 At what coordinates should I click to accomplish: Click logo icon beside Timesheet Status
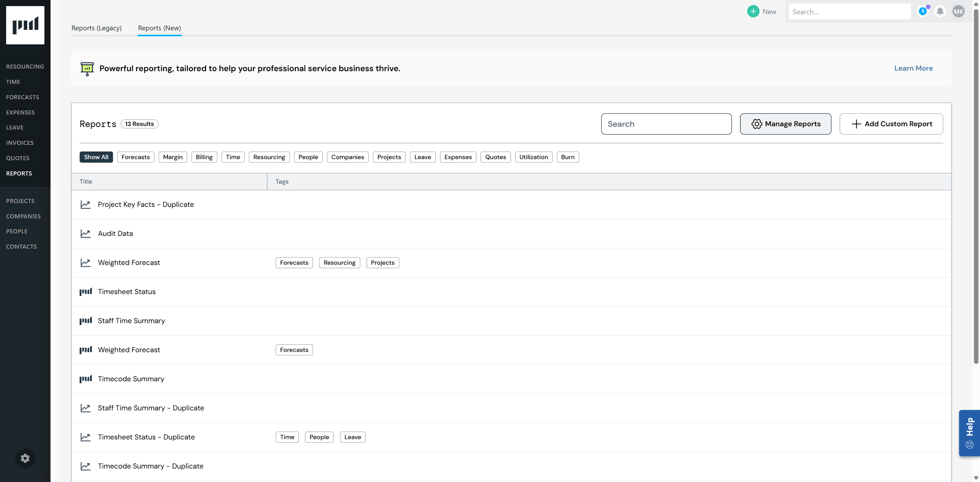tap(85, 292)
